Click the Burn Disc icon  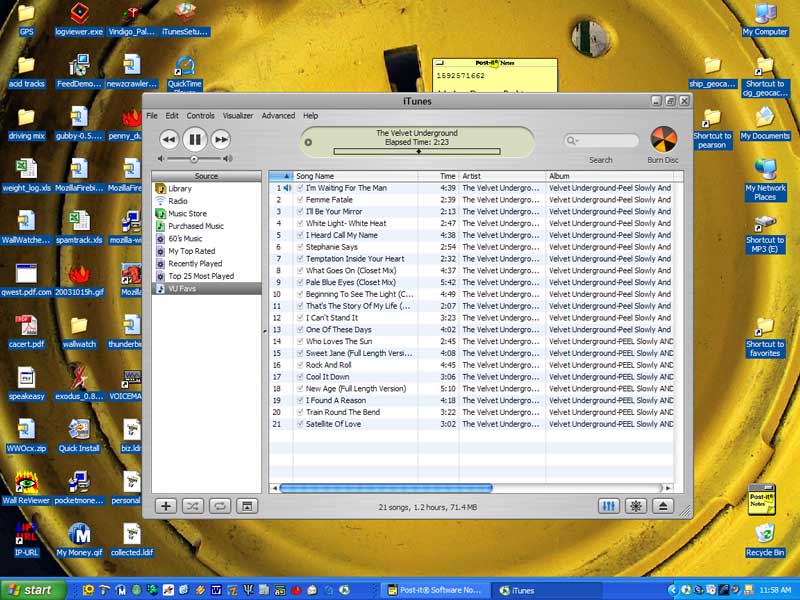[x=663, y=139]
